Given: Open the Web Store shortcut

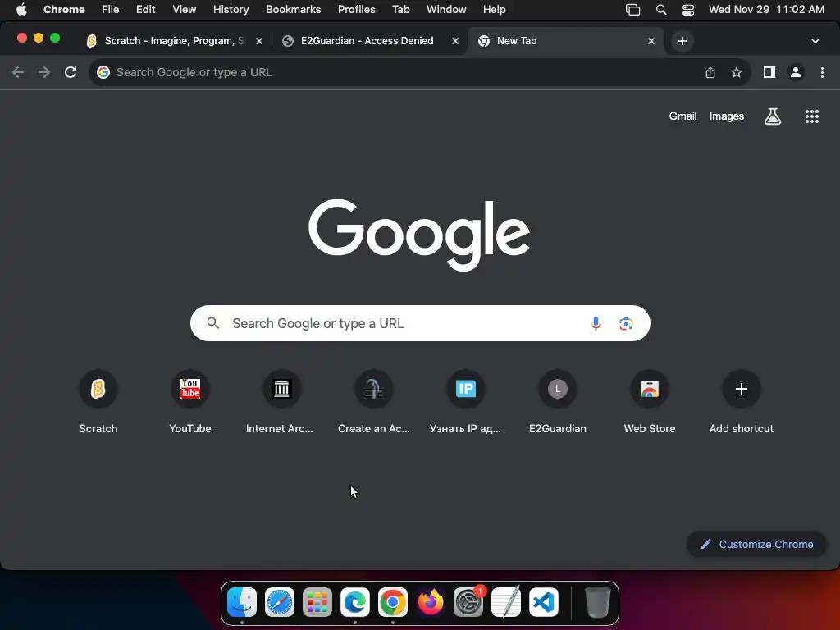Looking at the screenshot, I should coord(650,402).
